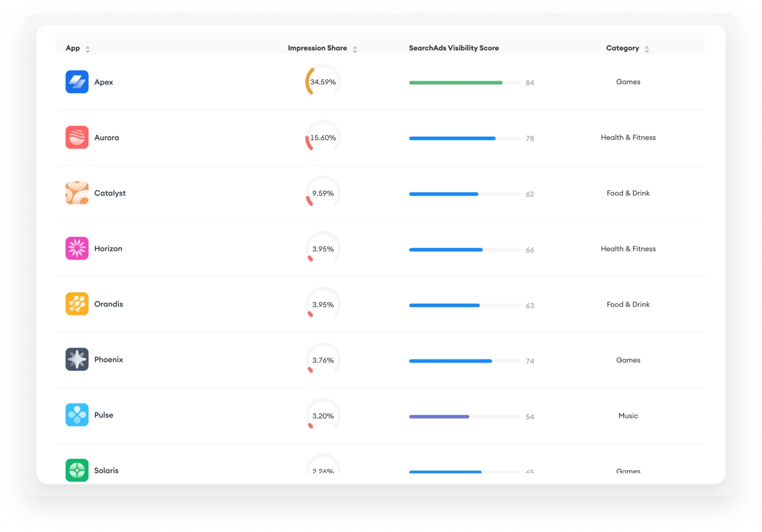Click Apex green visibility score bar
Image resolution: width=762 pixels, height=532 pixels.
pyautogui.click(x=455, y=83)
